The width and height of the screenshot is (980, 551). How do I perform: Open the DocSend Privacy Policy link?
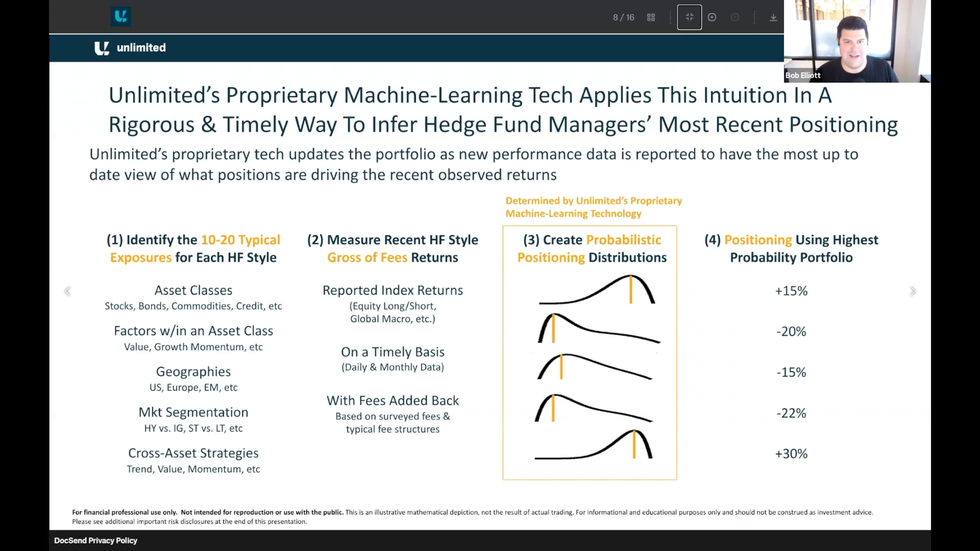tap(96, 540)
